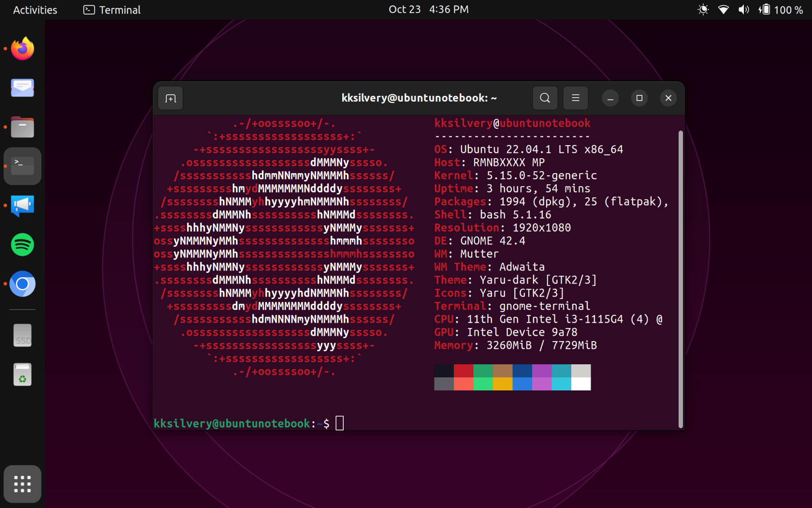
Task: Click the Uptime line 3 hours, 54 mins
Action: coord(512,189)
